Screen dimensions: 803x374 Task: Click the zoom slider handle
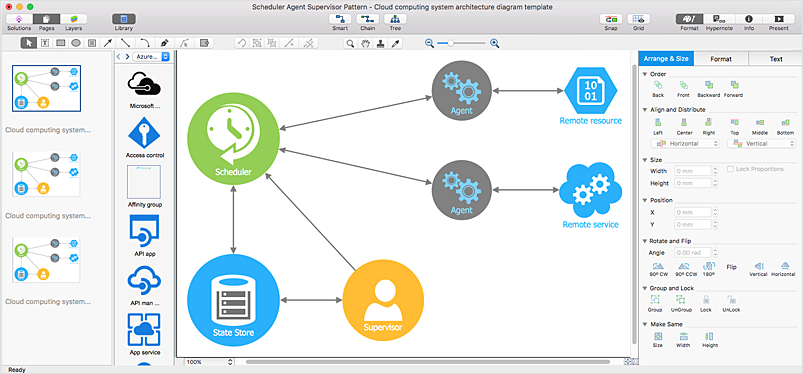[451, 44]
